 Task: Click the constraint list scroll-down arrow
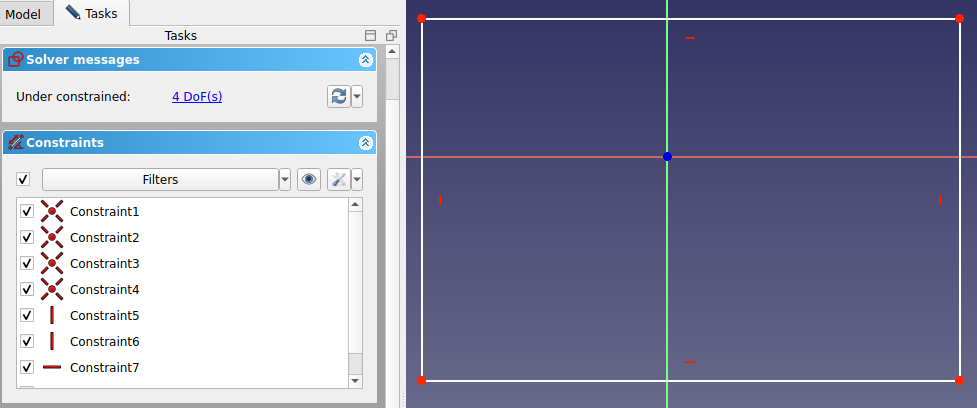pos(355,381)
